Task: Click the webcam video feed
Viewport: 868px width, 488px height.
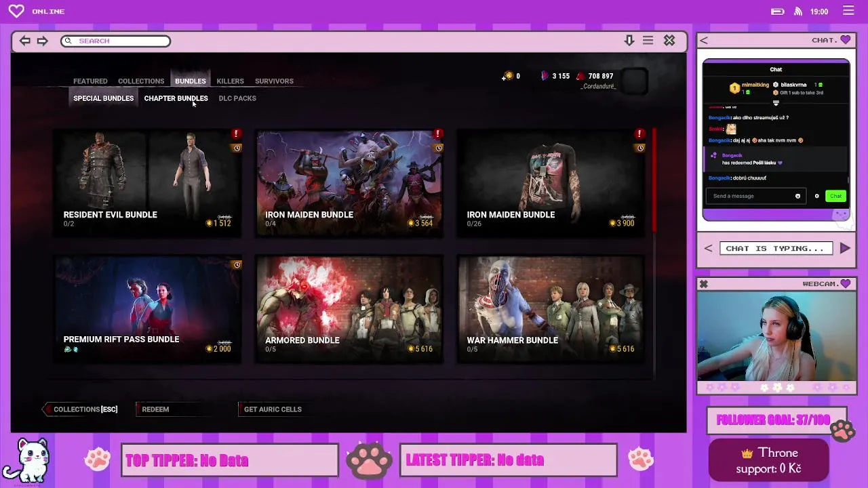Action: [776, 335]
